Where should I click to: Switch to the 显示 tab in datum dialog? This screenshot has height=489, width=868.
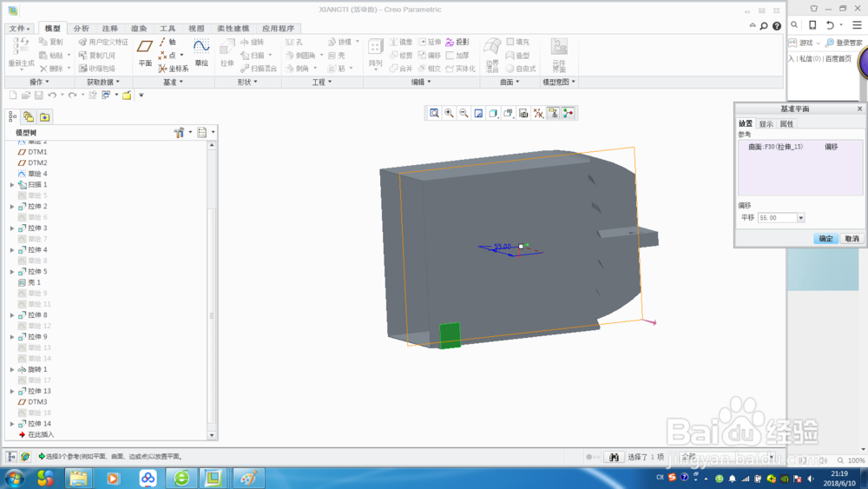click(766, 124)
